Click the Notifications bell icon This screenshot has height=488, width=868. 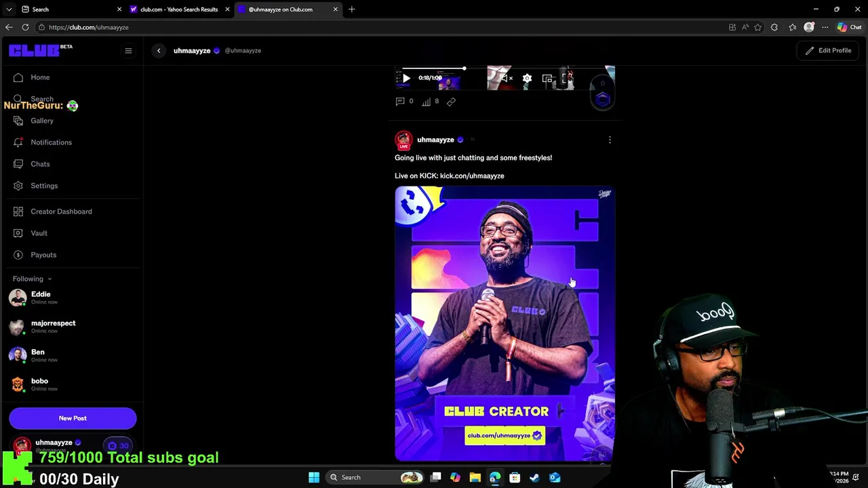click(18, 142)
